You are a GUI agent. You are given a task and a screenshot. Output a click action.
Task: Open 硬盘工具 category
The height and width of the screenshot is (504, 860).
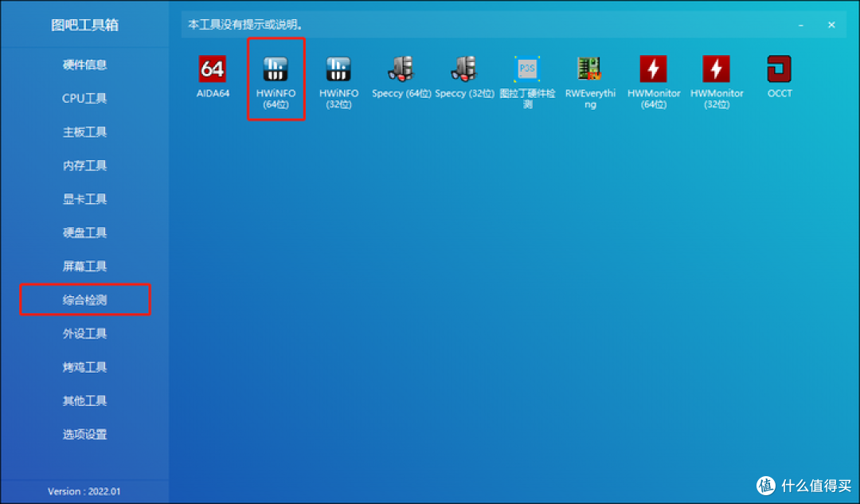tap(84, 232)
